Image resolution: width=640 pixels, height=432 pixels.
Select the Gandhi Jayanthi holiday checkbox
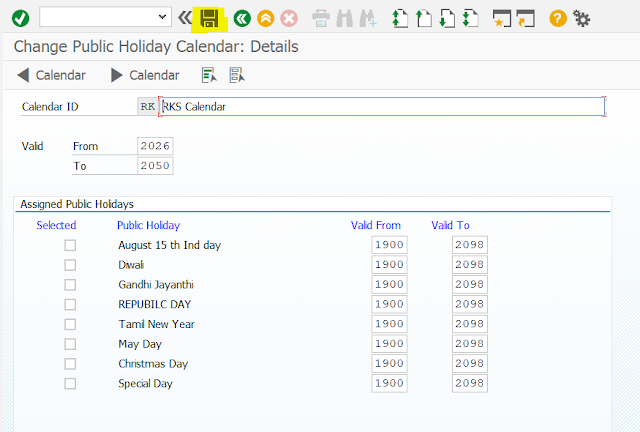[x=70, y=285]
